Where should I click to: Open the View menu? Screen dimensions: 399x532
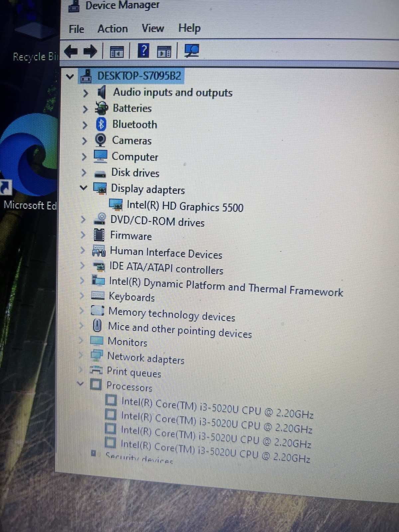[153, 28]
